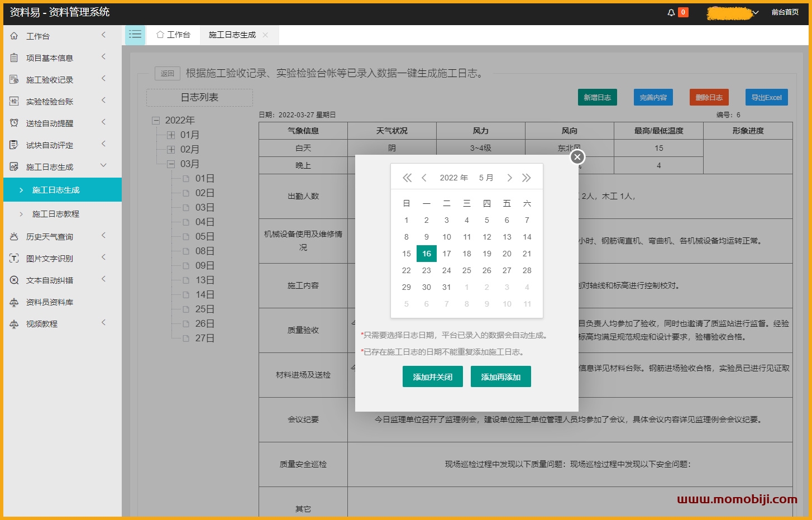Screen dimensions: 812x520
Task: Open 资料员资料库 in the sidebar
Action: [63, 302]
